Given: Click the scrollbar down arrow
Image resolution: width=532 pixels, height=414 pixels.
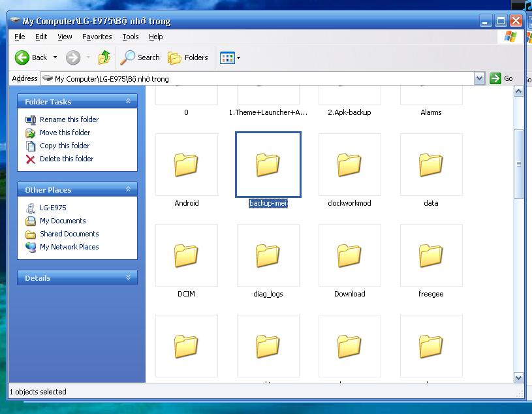Looking at the screenshot, I should click(x=518, y=377).
